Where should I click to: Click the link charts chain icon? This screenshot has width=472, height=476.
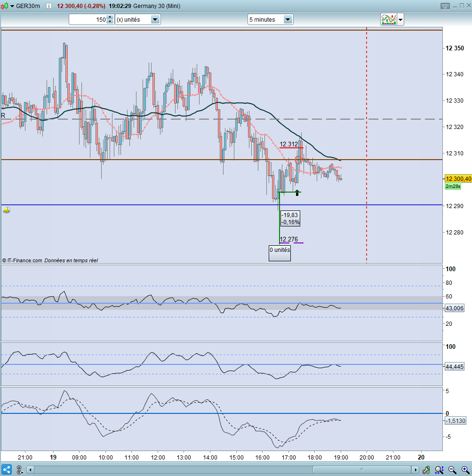(x=20, y=470)
